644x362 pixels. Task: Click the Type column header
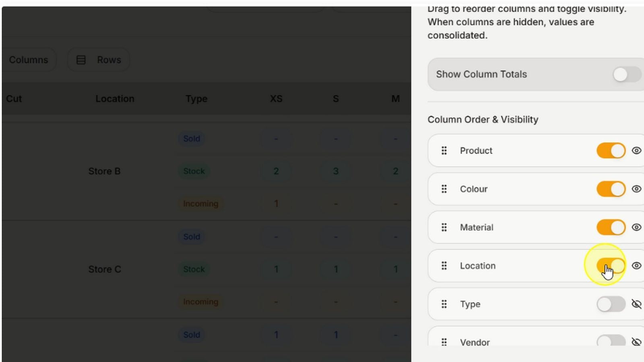click(x=196, y=99)
